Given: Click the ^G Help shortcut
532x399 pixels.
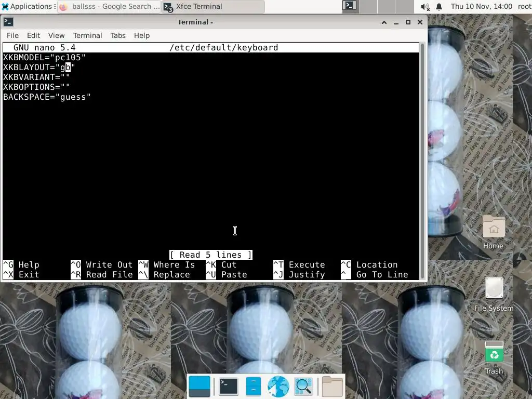Looking at the screenshot, I should point(21,264).
